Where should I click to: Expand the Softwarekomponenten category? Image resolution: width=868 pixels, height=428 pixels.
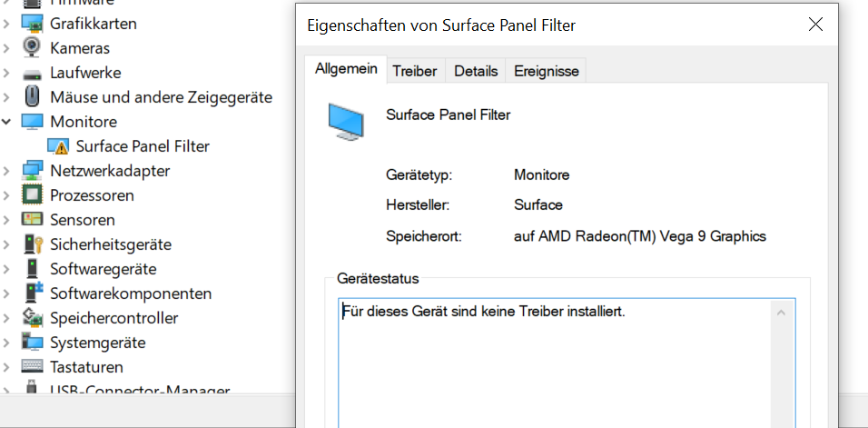click(x=6, y=294)
